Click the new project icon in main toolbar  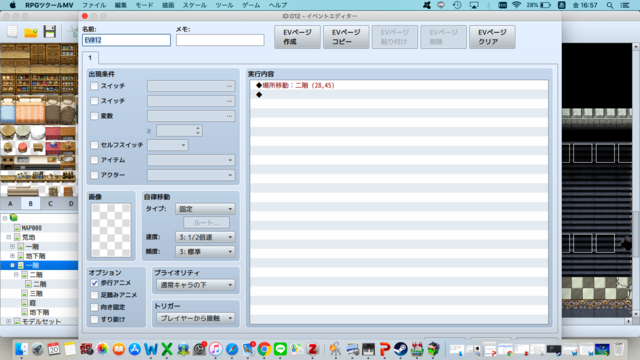12,31
